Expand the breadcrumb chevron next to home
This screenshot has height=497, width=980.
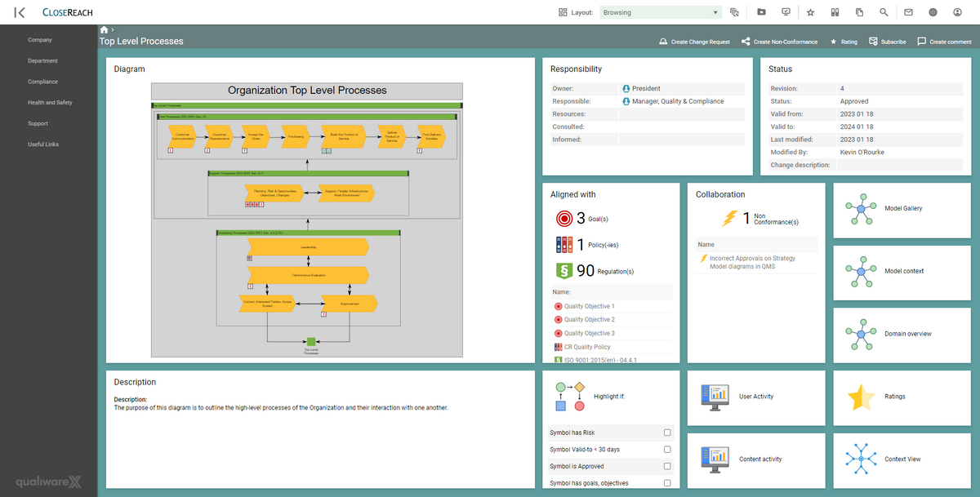click(112, 29)
